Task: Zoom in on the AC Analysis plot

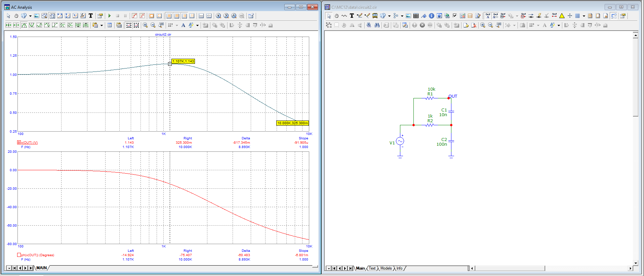Action: (145, 25)
